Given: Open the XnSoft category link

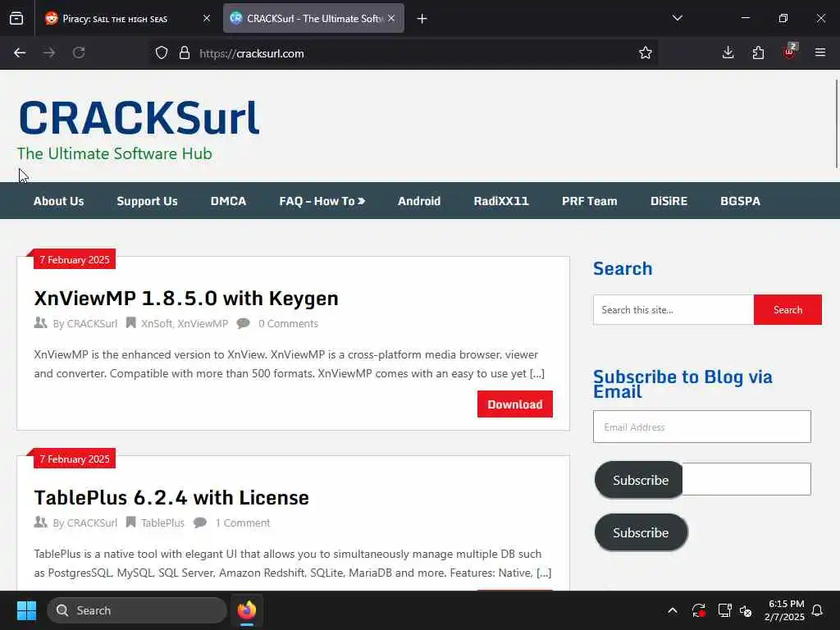Looking at the screenshot, I should [157, 323].
